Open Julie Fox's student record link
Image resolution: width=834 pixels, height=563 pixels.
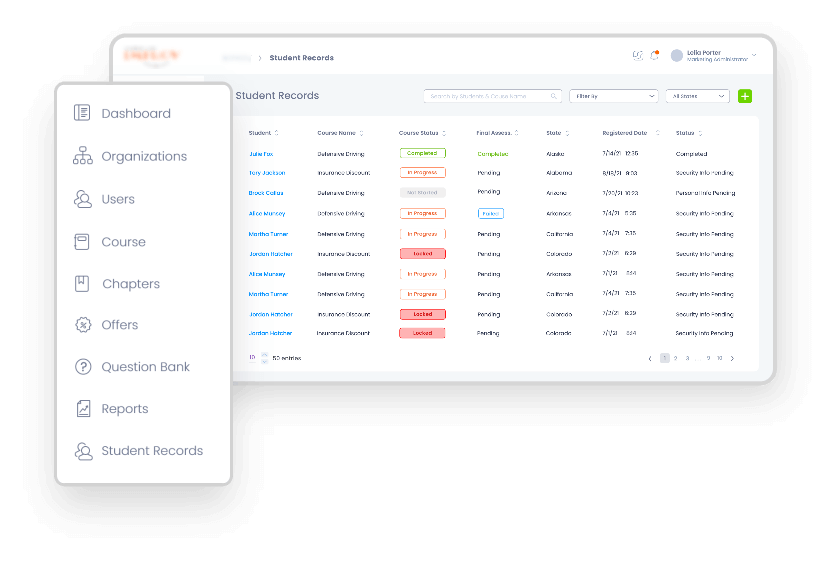(x=260, y=154)
